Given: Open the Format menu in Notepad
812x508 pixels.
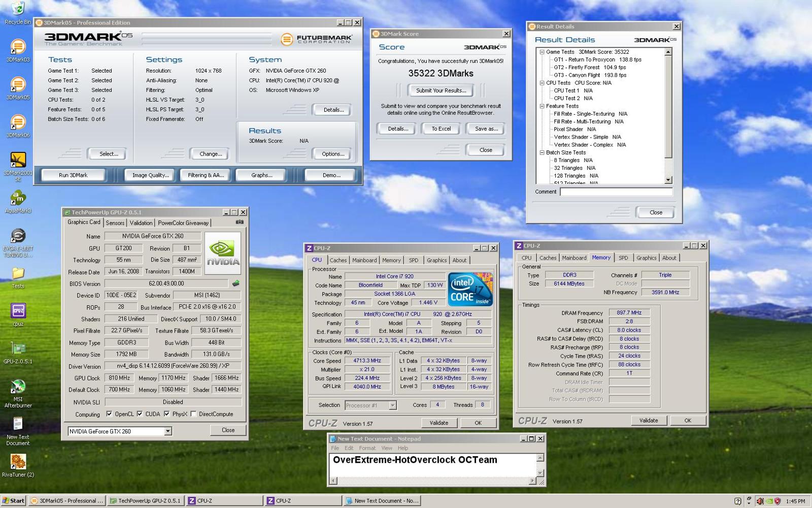Looking at the screenshot, I should click(367, 448).
